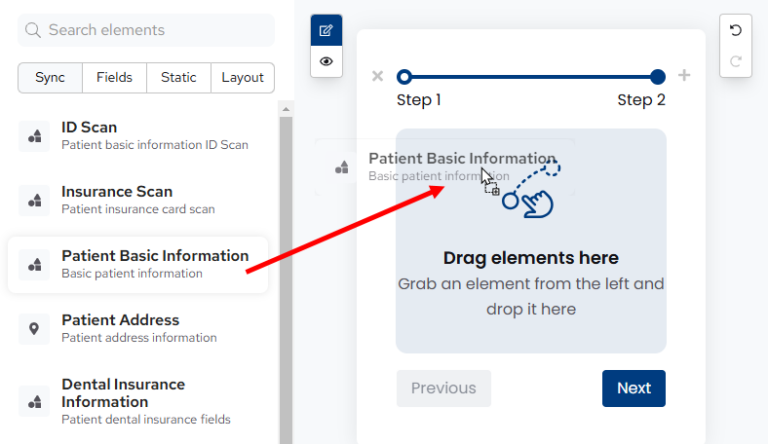Screen dimensions: 768x444
Task: Select the Static tab
Action: (x=178, y=77)
